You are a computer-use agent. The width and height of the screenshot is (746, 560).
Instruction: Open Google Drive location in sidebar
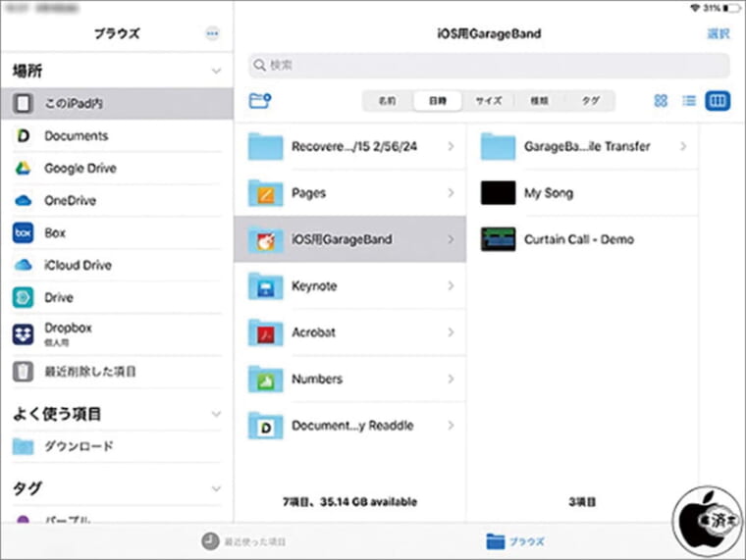[80, 168]
